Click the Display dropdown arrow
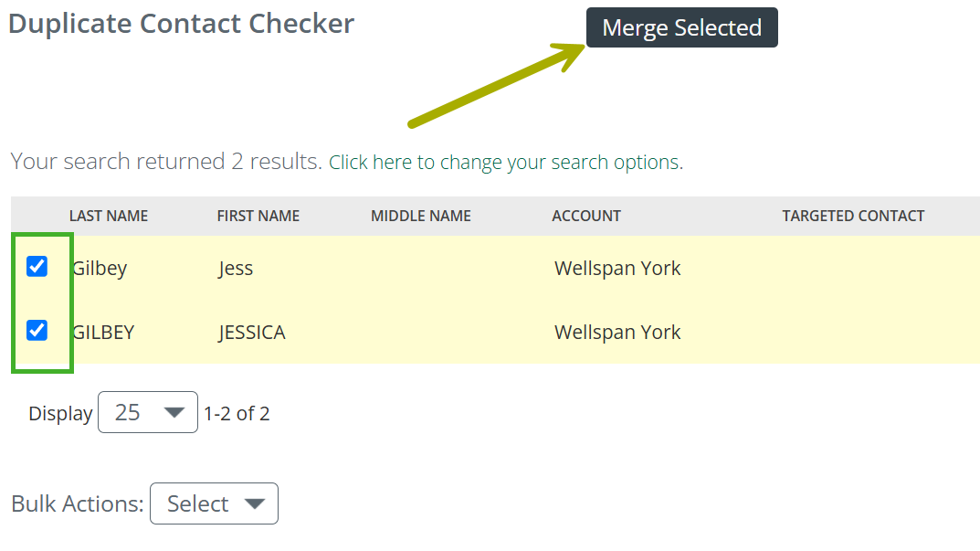This screenshot has height=551, width=980. [x=174, y=413]
